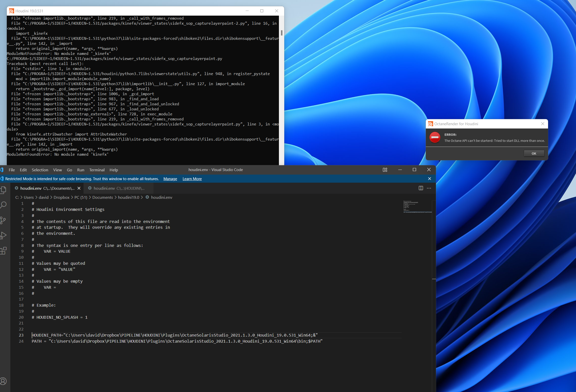Expand the houdini19.0 breadcrumb segment

coord(129,197)
